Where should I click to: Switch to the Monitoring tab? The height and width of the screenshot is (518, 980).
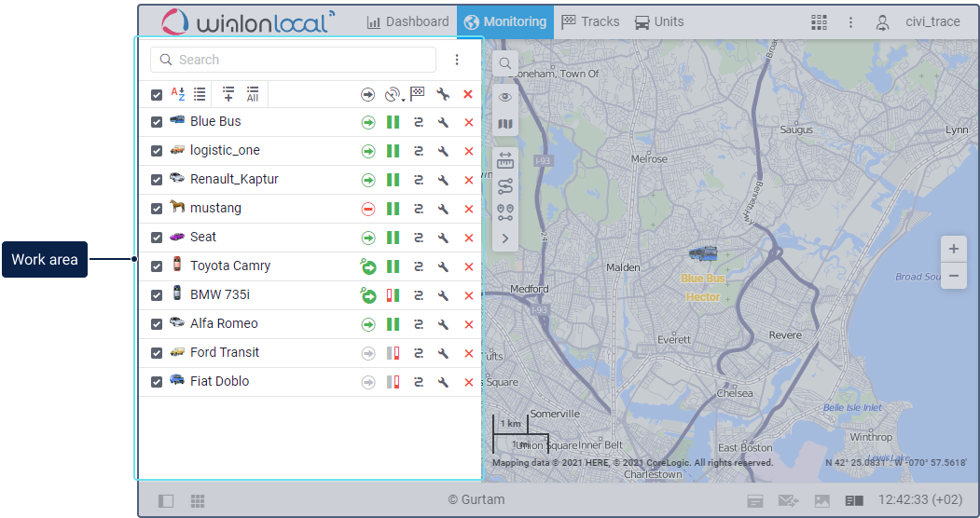[505, 21]
